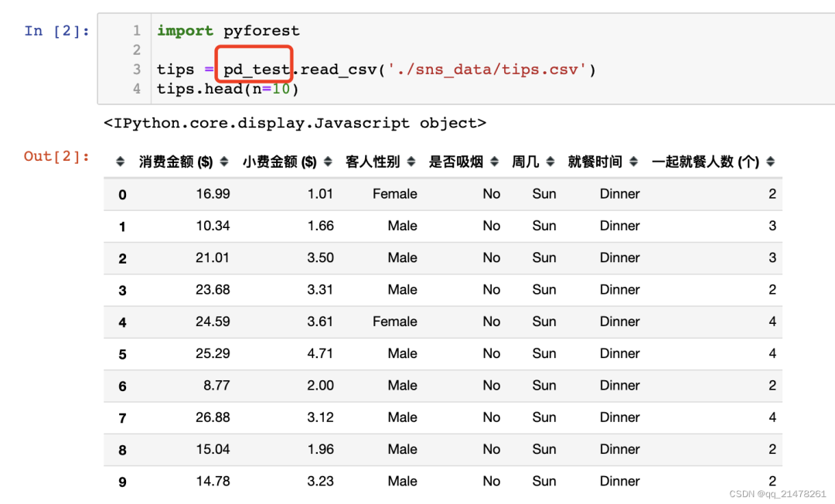Viewport: 835px width, 504px height.
Task: Click the 26.88 value in row 7
Action: coord(213,417)
